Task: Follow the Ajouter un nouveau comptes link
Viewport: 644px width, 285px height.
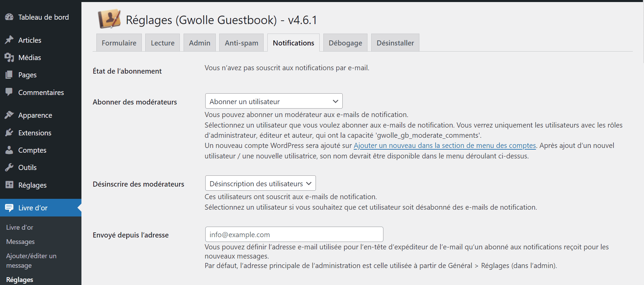Action: pyautogui.click(x=444, y=146)
